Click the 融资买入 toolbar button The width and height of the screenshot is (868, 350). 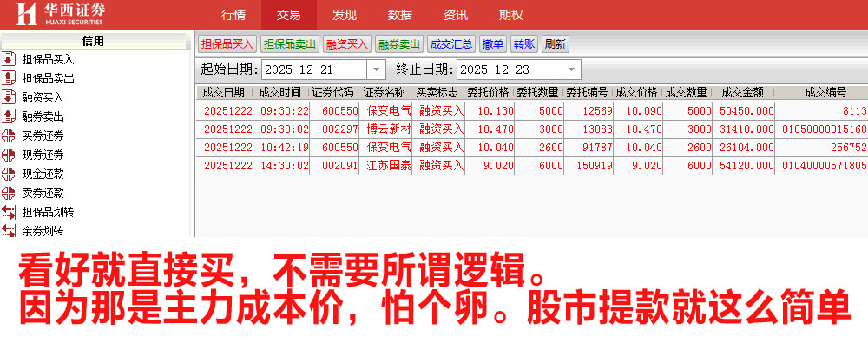(x=347, y=44)
